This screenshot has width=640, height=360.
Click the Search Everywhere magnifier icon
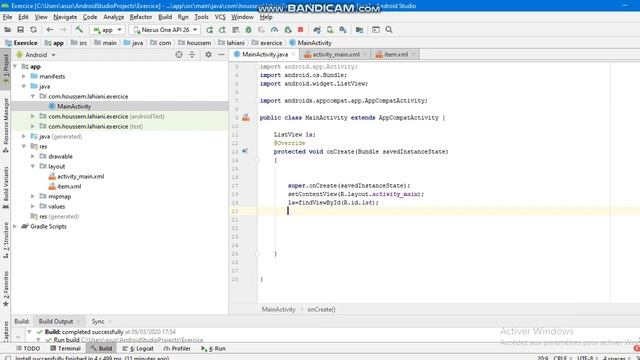click(389, 30)
